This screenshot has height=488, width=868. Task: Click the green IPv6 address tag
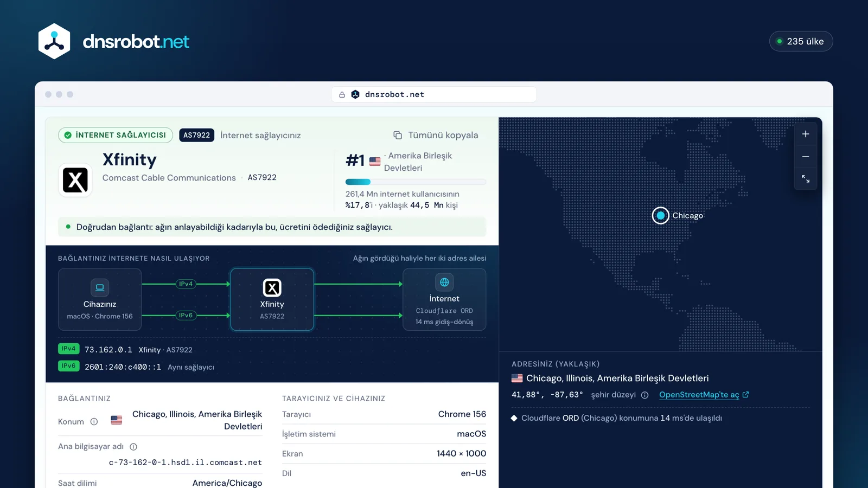tap(69, 366)
